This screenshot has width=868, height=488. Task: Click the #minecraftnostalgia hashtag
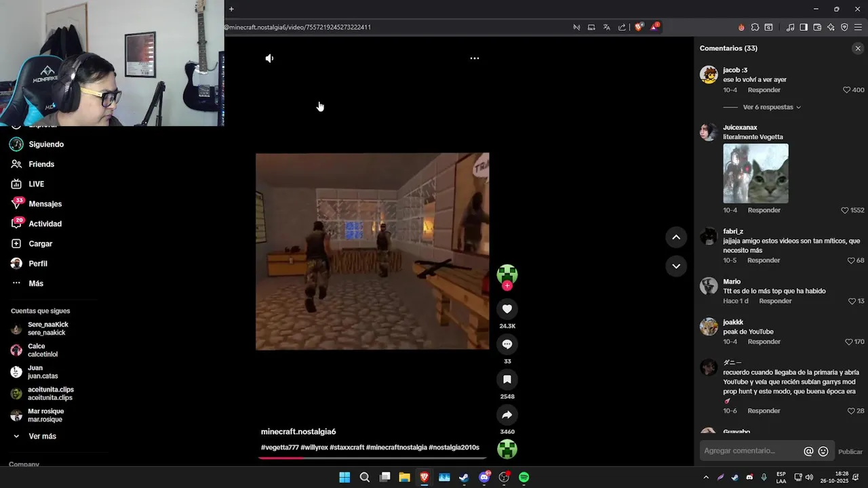coord(397,447)
